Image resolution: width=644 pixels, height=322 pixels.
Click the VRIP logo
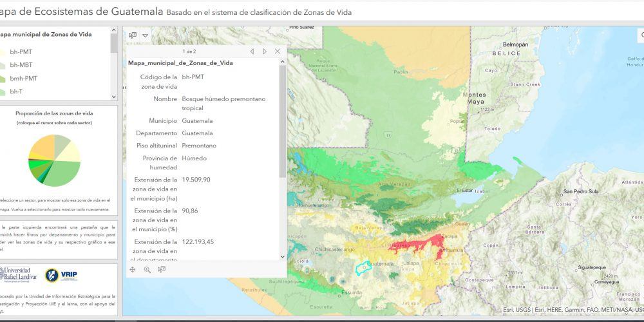[x=61, y=275]
